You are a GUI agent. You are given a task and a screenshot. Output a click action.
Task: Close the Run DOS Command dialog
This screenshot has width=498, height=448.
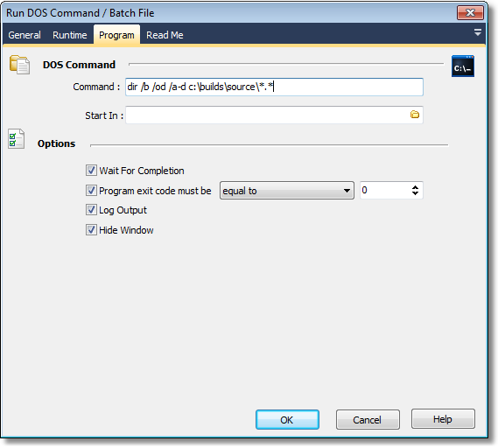point(470,13)
